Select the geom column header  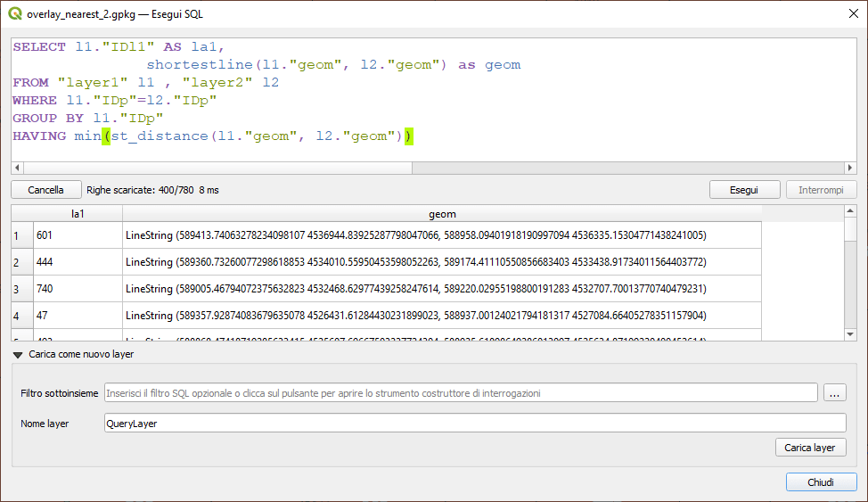[442, 214]
